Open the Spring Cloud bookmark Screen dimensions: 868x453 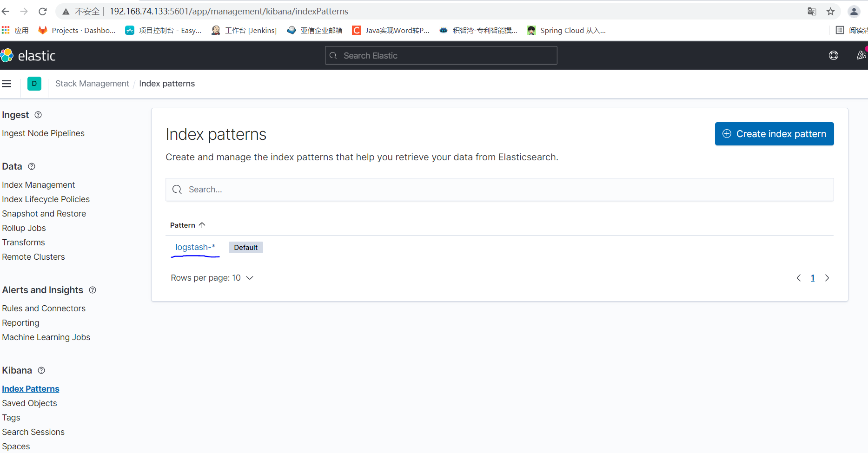(x=566, y=30)
